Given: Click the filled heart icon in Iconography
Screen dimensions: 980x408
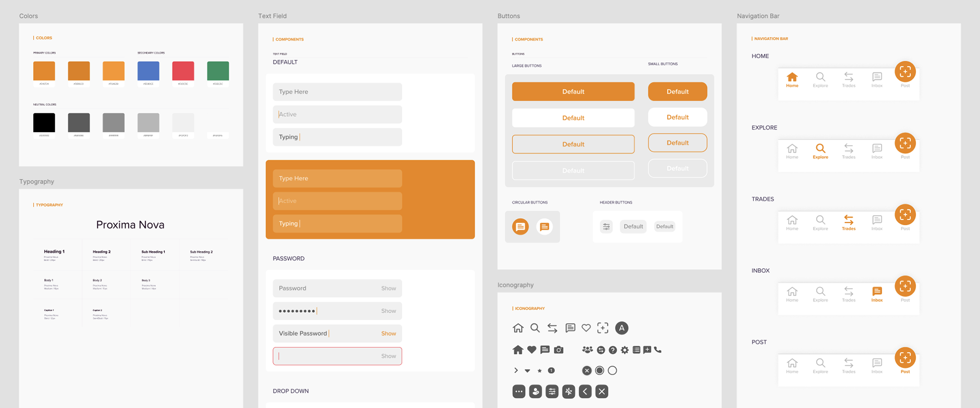Looking at the screenshot, I should 532,350.
